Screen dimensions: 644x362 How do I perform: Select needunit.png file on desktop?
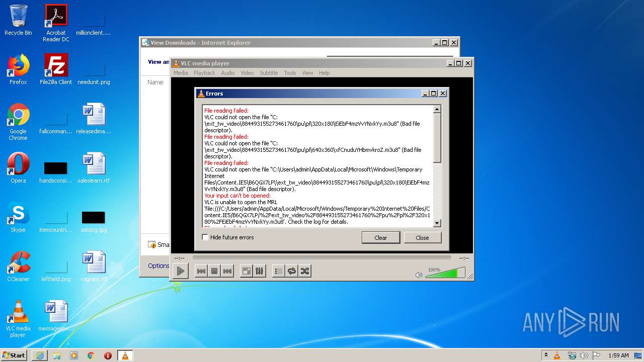(x=94, y=72)
